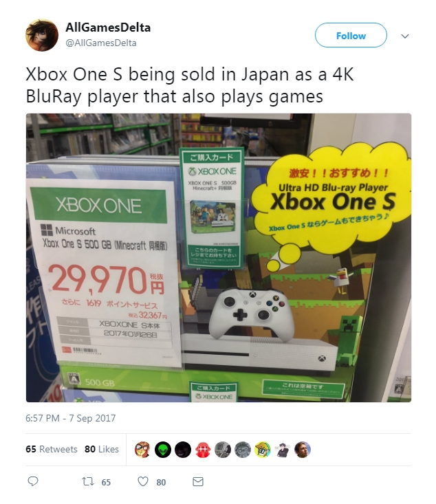Open the first liker avatar with glasses

[x=143, y=450]
